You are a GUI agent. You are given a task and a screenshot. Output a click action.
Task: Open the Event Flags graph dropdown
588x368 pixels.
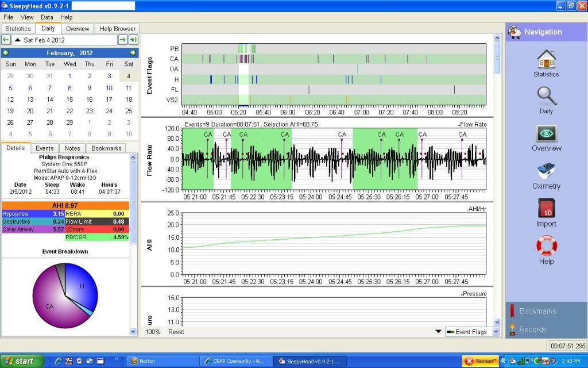496,332
